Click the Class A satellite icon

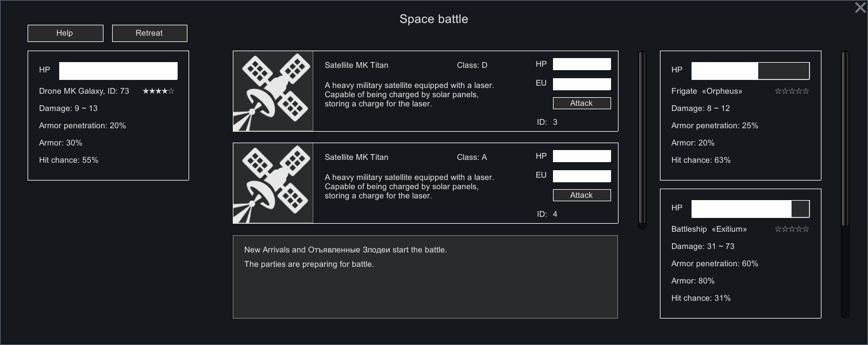pos(273,183)
